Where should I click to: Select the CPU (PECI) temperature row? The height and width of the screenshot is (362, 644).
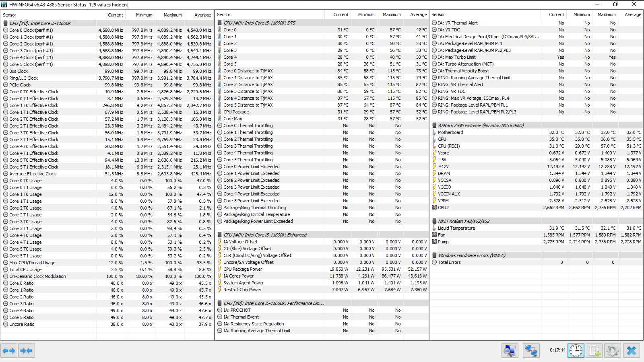coord(537,146)
